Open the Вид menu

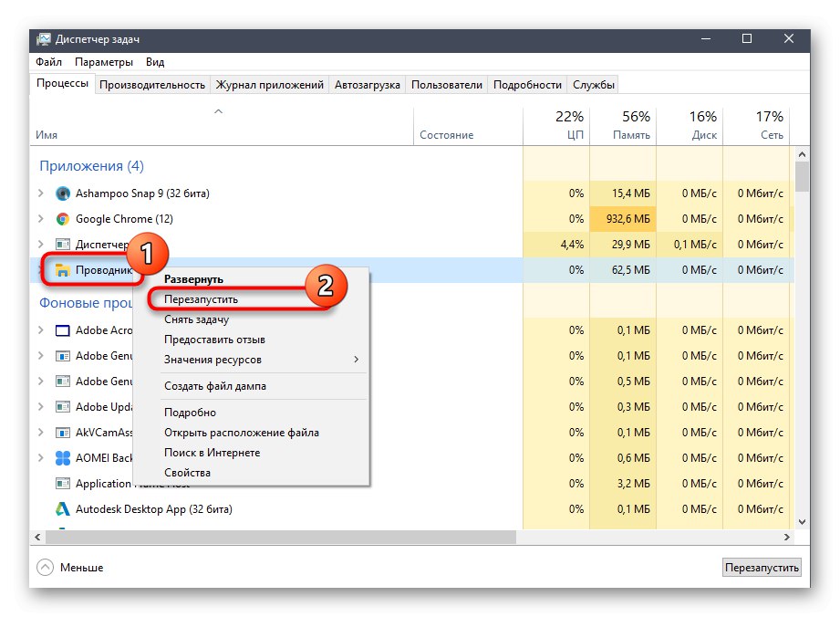(155, 62)
